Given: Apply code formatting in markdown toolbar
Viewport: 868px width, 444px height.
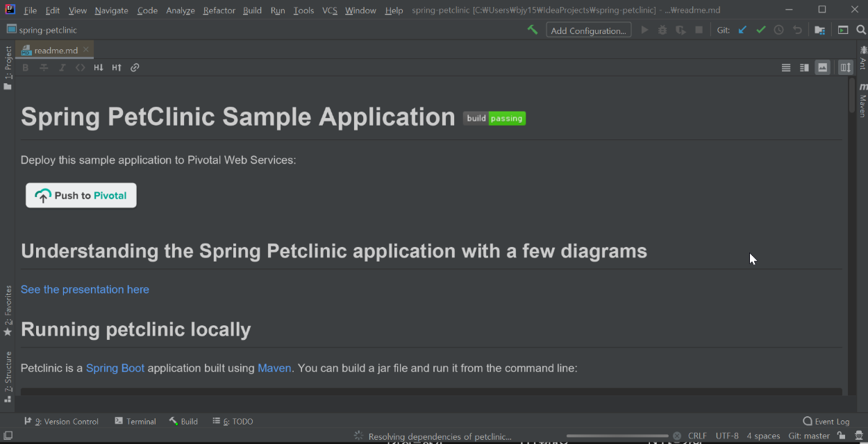Looking at the screenshot, I should [80, 67].
